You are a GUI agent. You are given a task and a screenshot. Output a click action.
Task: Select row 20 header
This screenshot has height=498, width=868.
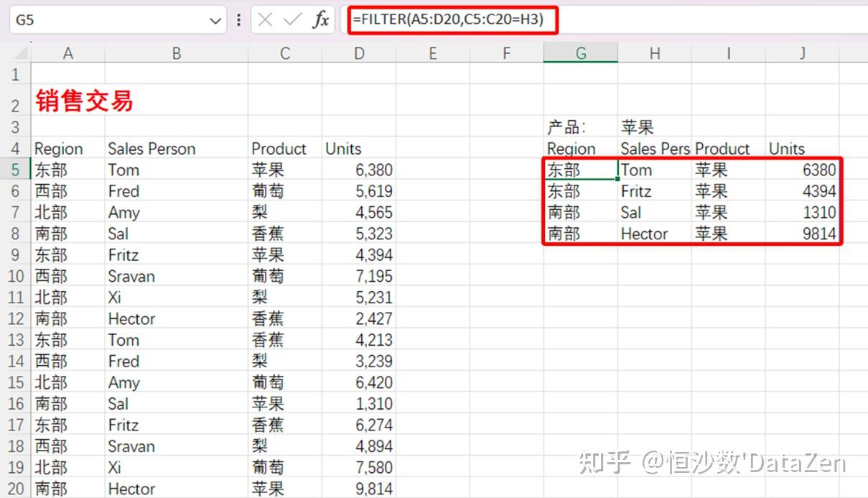coord(16,489)
